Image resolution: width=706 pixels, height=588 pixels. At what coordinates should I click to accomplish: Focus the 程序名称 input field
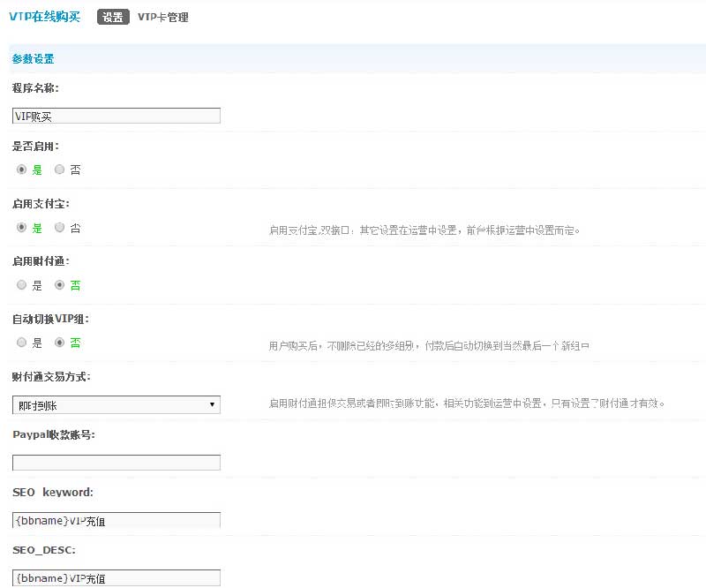pos(116,116)
